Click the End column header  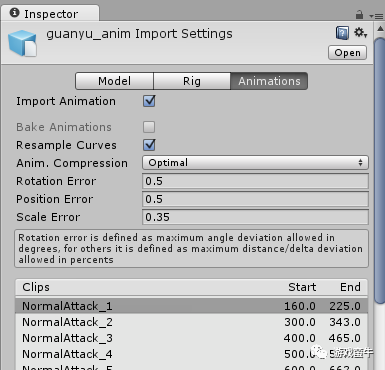(x=350, y=287)
